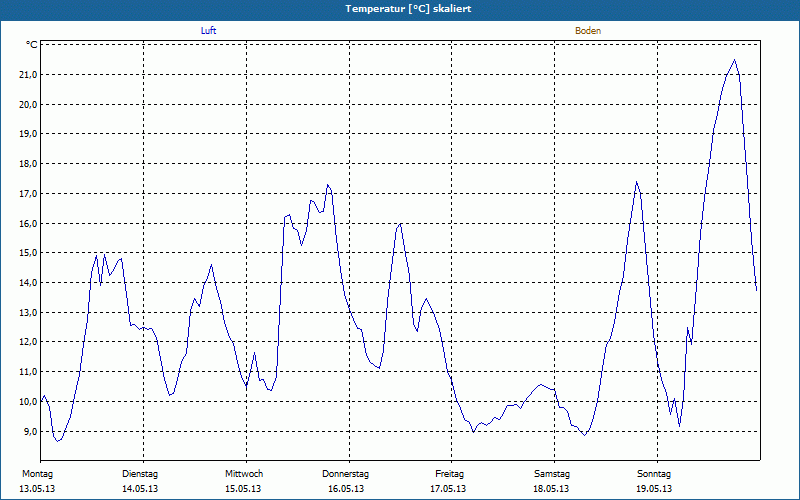Click the 13,0 y-axis value

[28, 312]
